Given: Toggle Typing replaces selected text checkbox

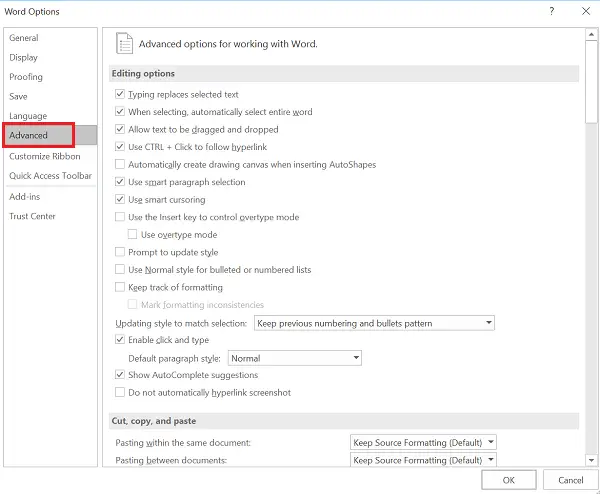Looking at the screenshot, I should pos(121,95).
